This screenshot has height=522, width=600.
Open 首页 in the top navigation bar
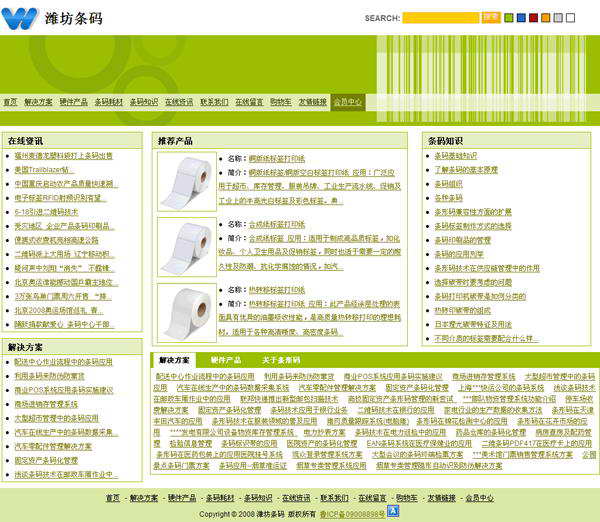10,102
